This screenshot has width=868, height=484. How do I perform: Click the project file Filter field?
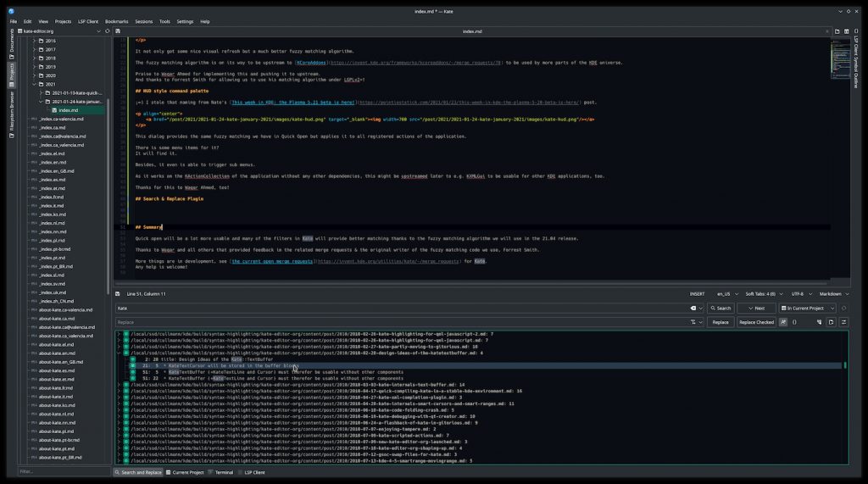click(x=59, y=471)
